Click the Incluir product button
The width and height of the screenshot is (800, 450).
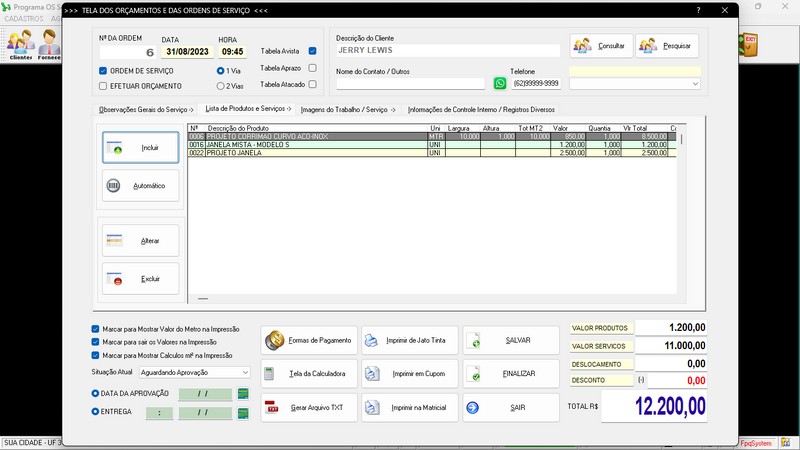pyautogui.click(x=141, y=148)
